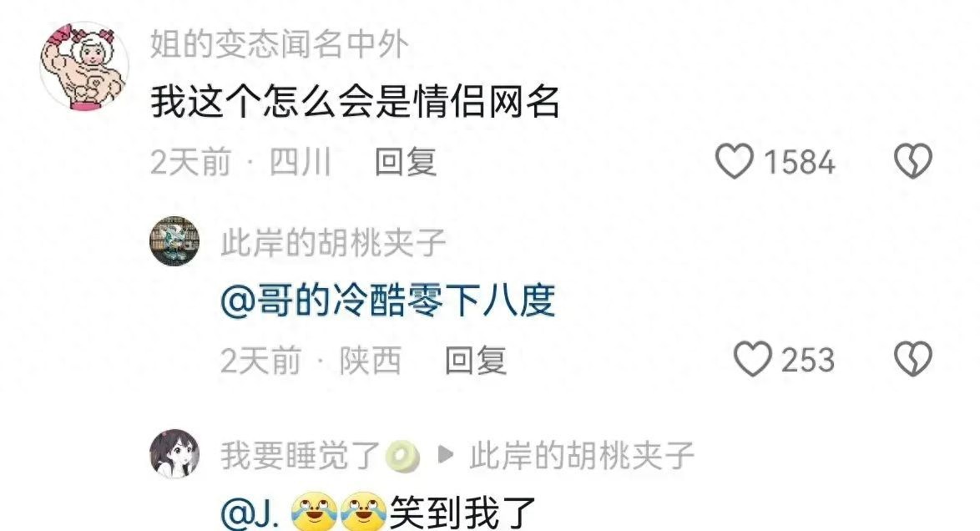
Task: Dislike the 我这个怎么会是情侣网名 comment
Action: pyautogui.click(x=913, y=161)
